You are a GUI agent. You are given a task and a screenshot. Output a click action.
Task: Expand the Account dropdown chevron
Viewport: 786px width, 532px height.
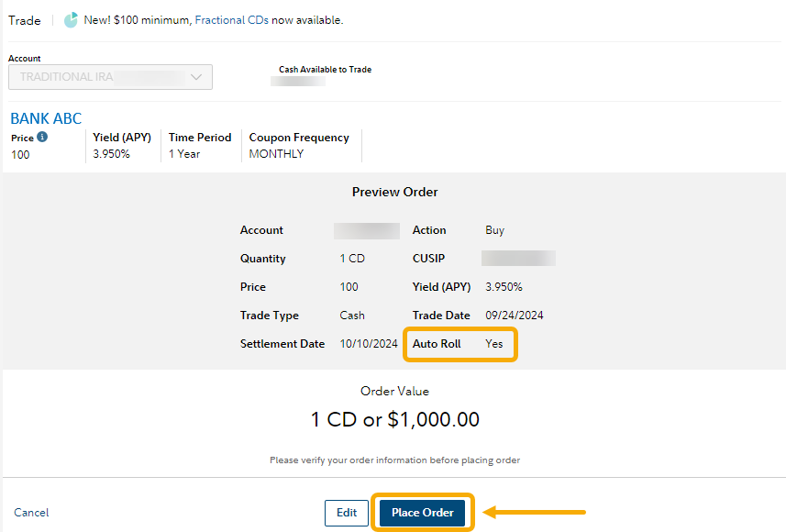197,77
